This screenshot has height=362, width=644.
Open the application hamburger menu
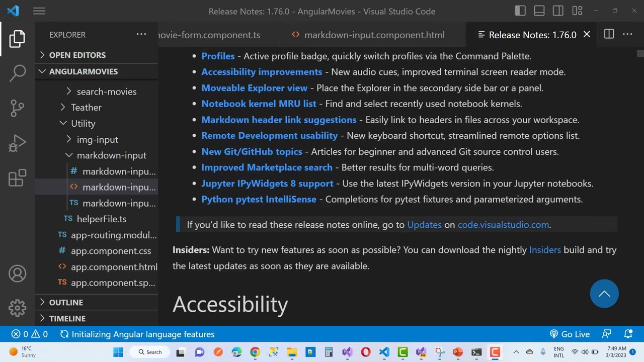39,11
